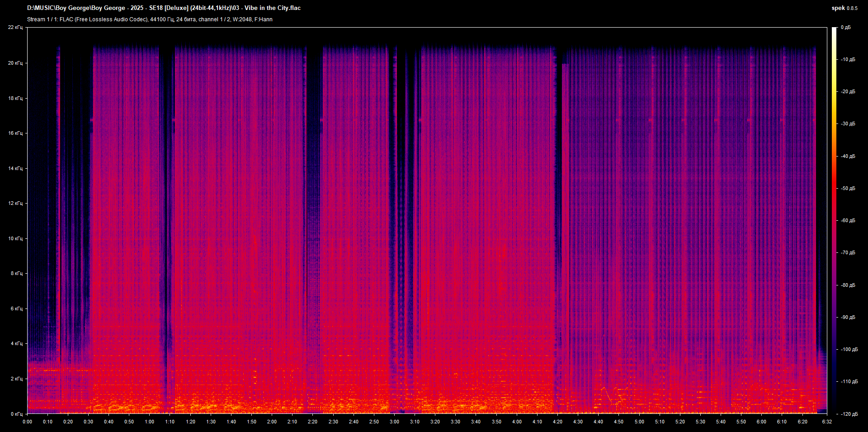
Task: Click the -90 дБ level label
Action: [848, 318]
